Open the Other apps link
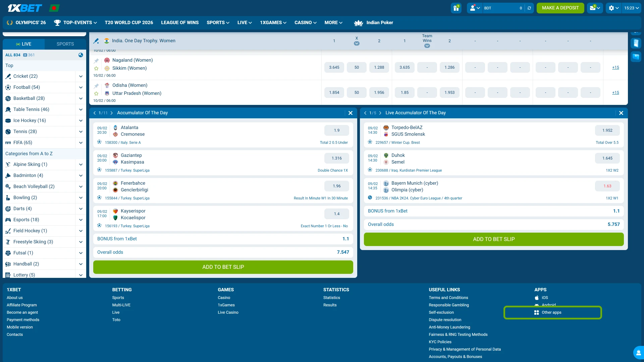This screenshot has width=644, height=362. coord(551,312)
